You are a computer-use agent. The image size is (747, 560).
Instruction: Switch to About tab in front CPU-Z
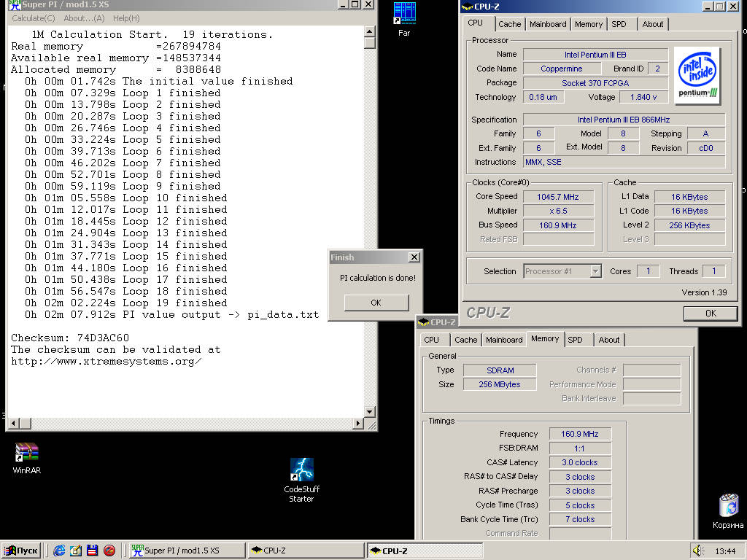[652, 24]
